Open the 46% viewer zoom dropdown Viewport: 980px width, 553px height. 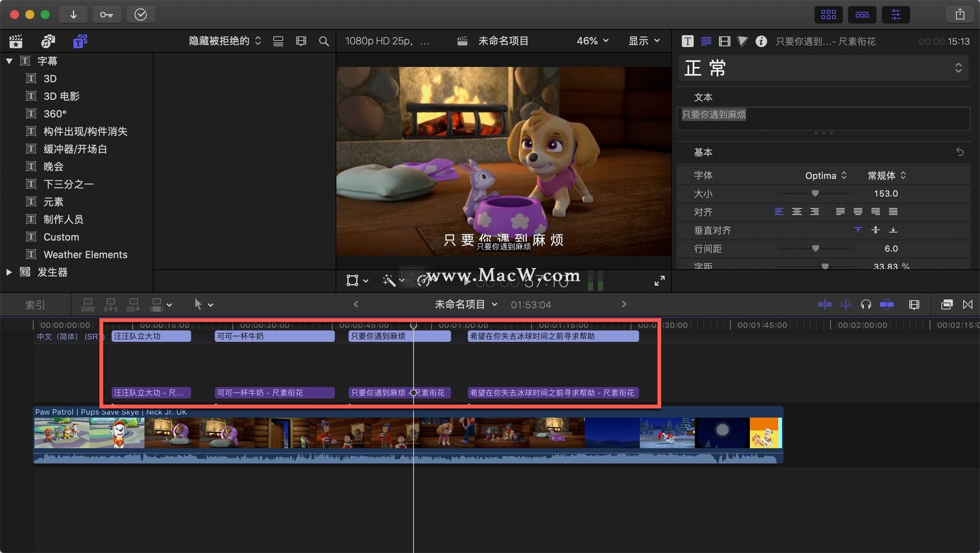point(592,41)
